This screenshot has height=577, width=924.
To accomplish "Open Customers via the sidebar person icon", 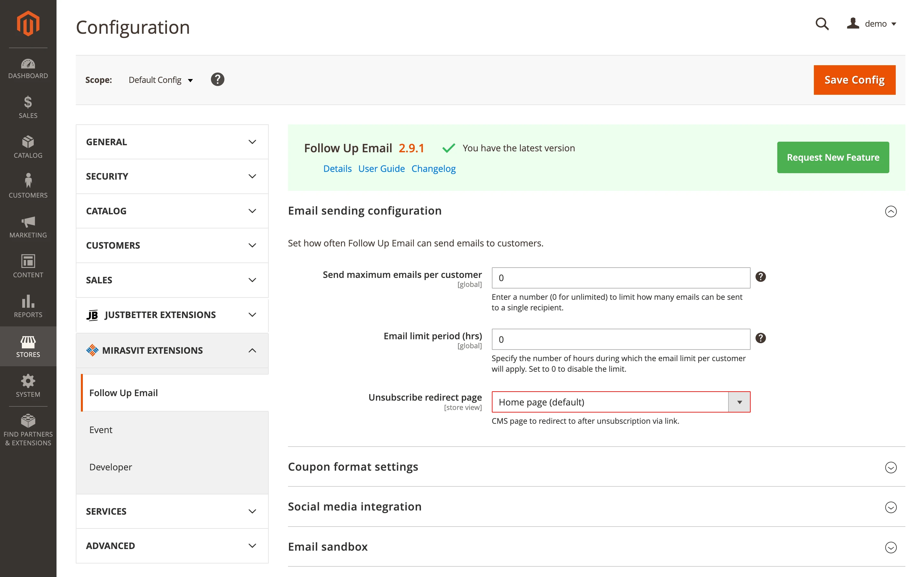I will [x=28, y=182].
